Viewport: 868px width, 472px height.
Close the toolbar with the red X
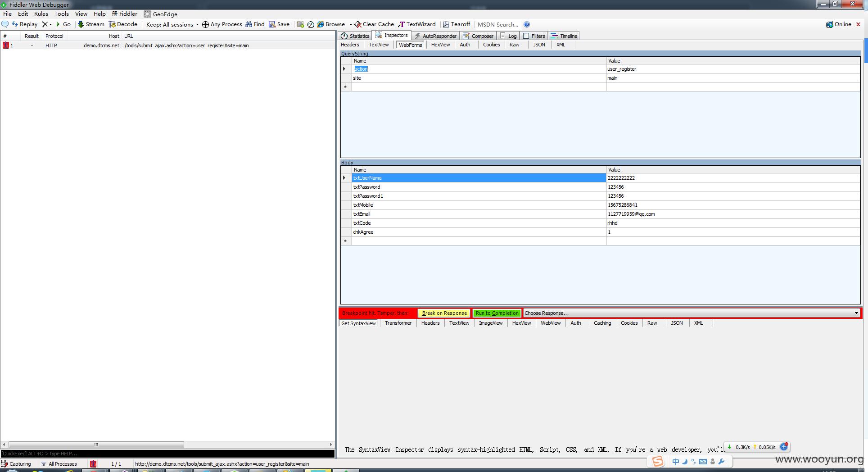click(858, 24)
